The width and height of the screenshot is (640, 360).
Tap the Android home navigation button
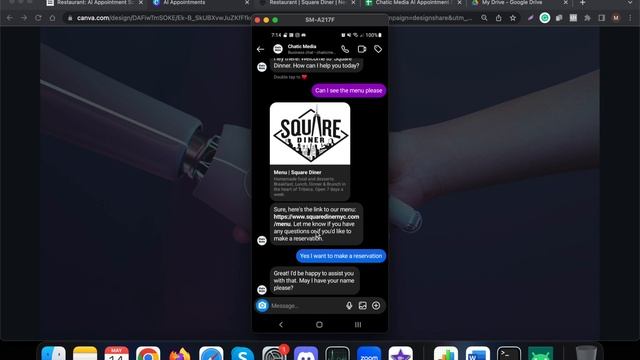click(x=319, y=324)
